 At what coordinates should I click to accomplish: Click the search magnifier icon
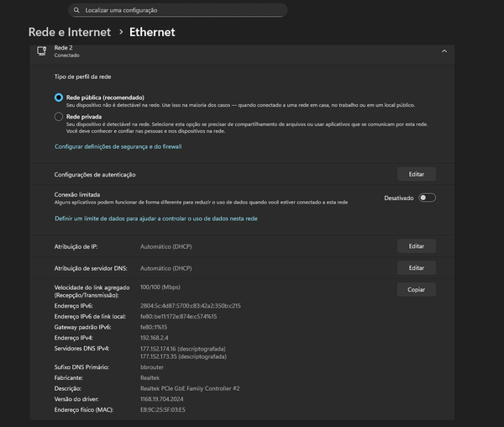77,11
